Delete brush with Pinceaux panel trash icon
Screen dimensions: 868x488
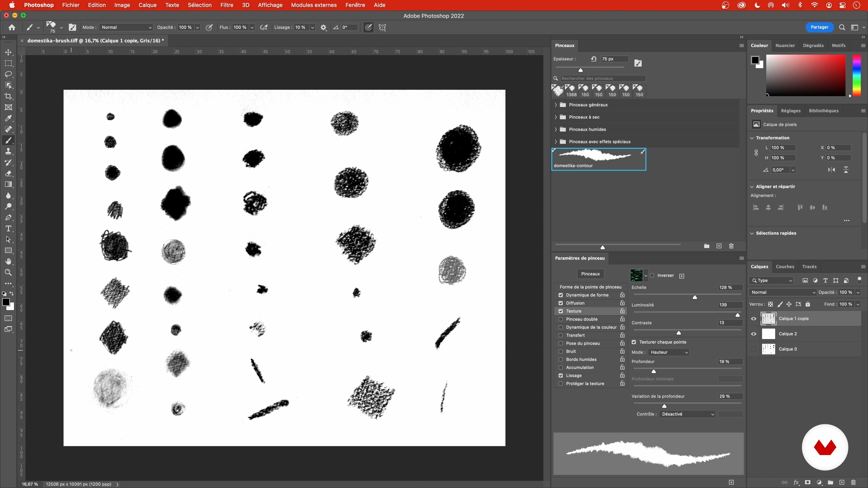pyautogui.click(x=731, y=246)
